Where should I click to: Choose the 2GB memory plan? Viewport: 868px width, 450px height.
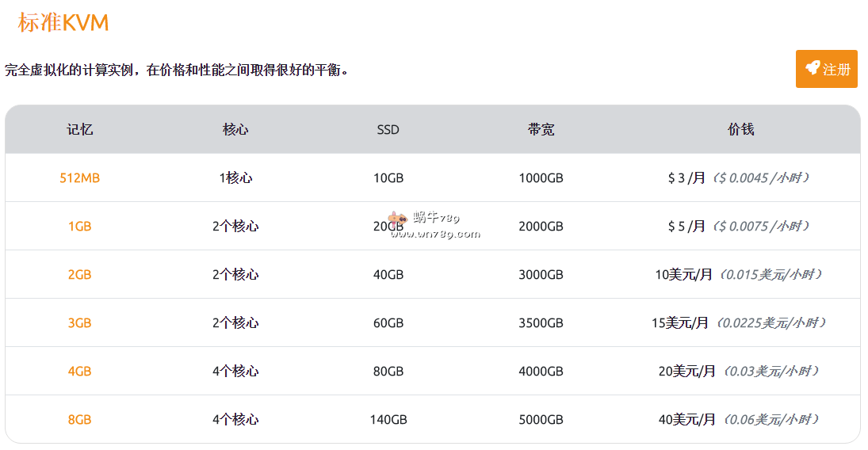(80, 275)
